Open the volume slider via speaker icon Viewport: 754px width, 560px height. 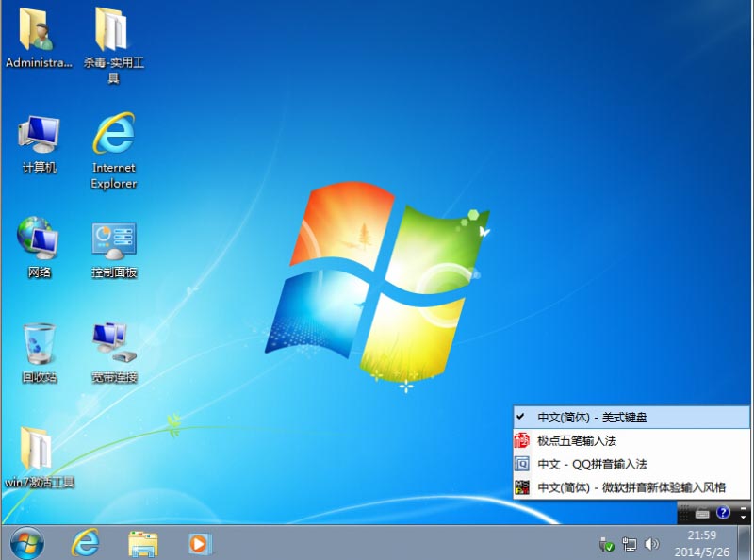[x=651, y=544]
